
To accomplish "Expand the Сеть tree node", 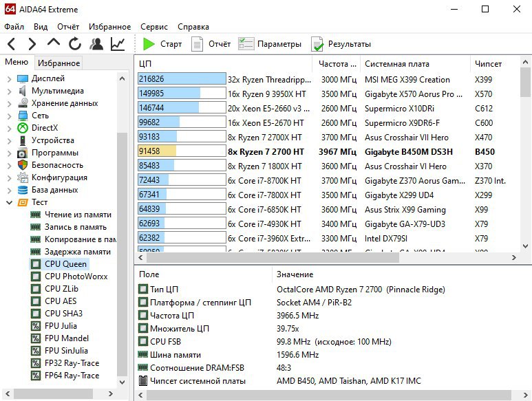I will tap(9, 116).
